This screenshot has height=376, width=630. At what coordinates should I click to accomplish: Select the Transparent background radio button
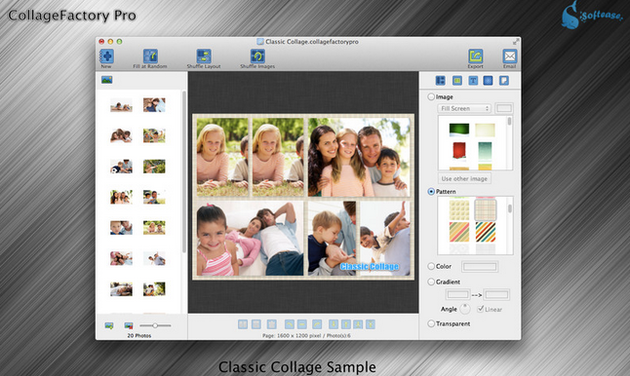click(x=431, y=323)
